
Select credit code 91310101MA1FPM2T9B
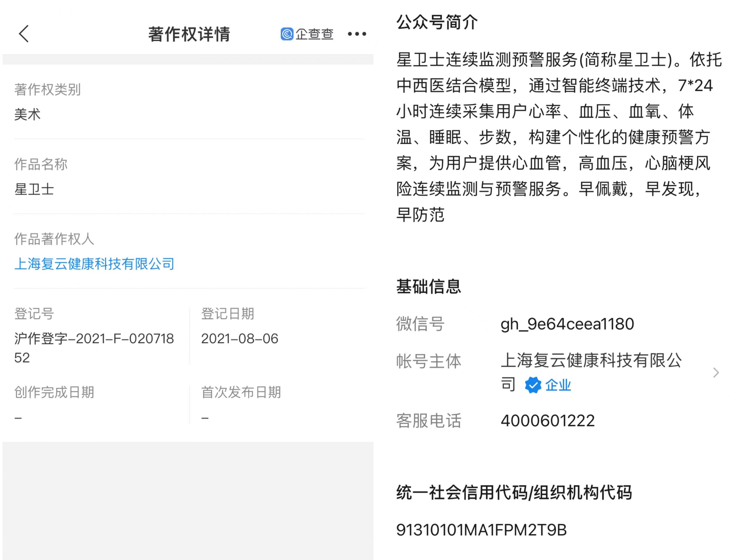point(481,530)
